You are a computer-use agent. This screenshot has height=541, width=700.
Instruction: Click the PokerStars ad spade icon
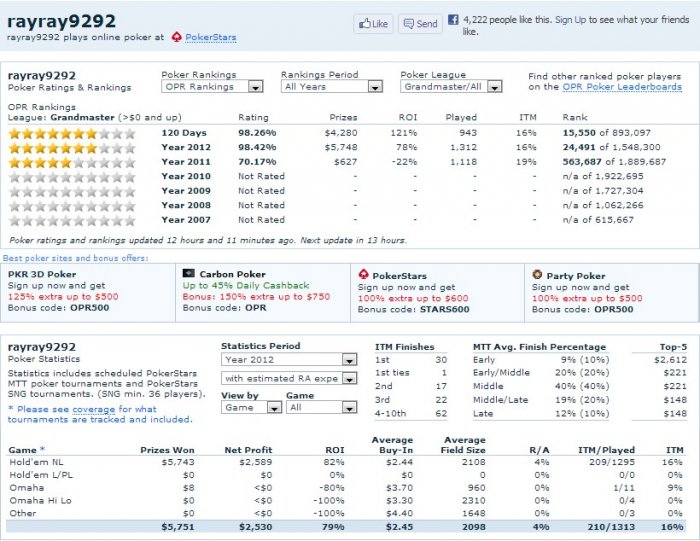pos(363,273)
